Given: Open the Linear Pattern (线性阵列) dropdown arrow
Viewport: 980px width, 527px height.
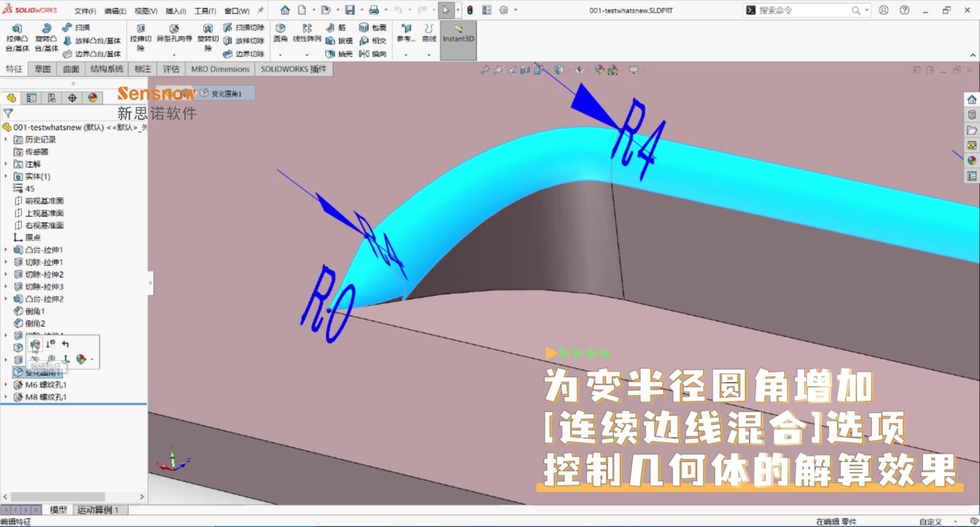Looking at the screenshot, I should tap(307, 55).
